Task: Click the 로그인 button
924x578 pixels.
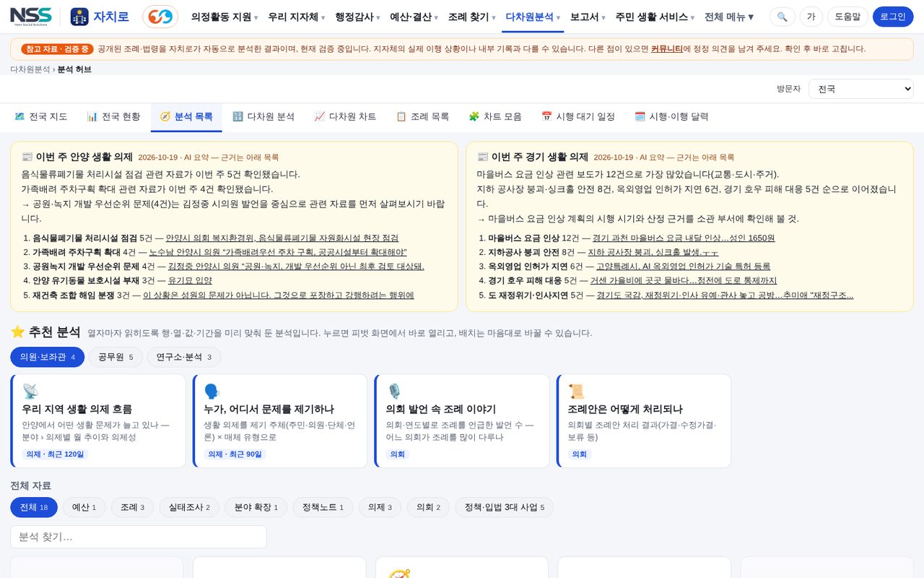Action: [x=893, y=17]
